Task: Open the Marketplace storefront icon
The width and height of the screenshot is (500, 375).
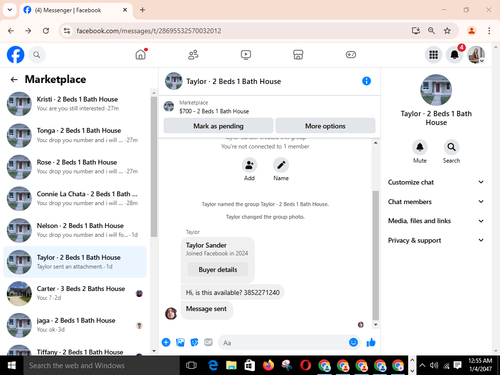Action: tap(298, 54)
